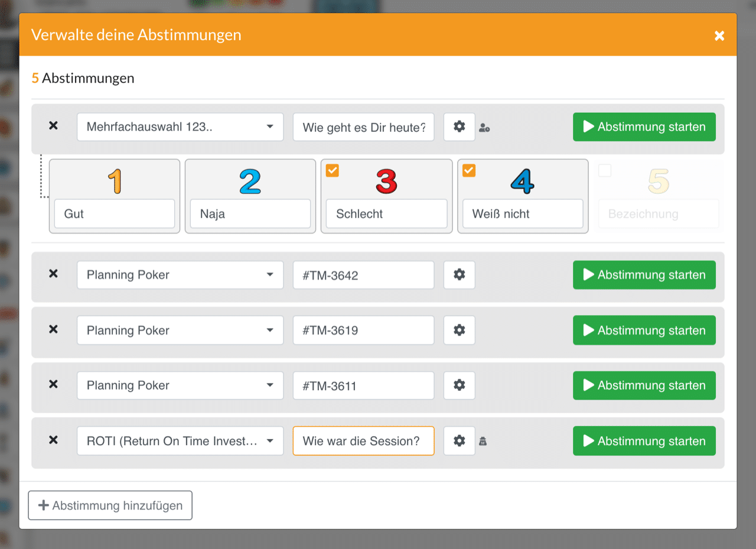This screenshot has width=756, height=549.
Task: Click 'Abstimmung hinzufügen' button
Action: pos(110,505)
